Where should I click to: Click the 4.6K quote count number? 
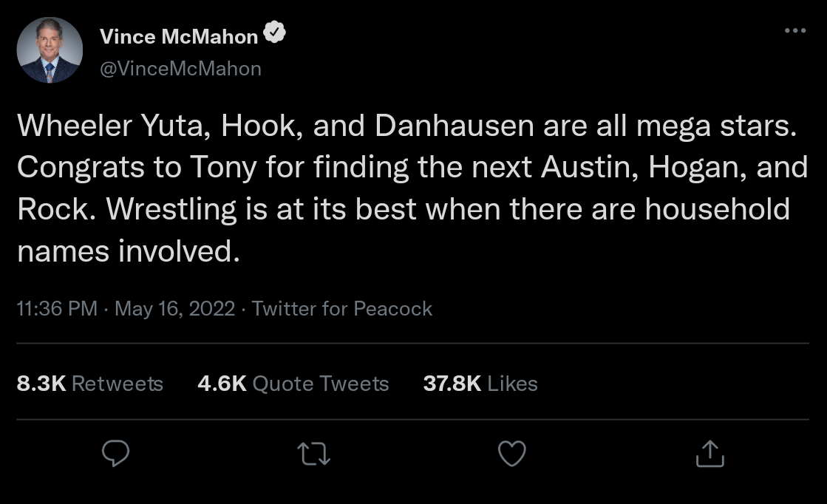pos(222,384)
